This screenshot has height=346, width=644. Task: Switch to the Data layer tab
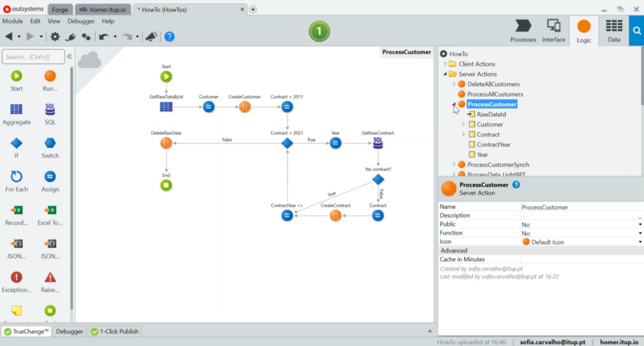coord(614,31)
